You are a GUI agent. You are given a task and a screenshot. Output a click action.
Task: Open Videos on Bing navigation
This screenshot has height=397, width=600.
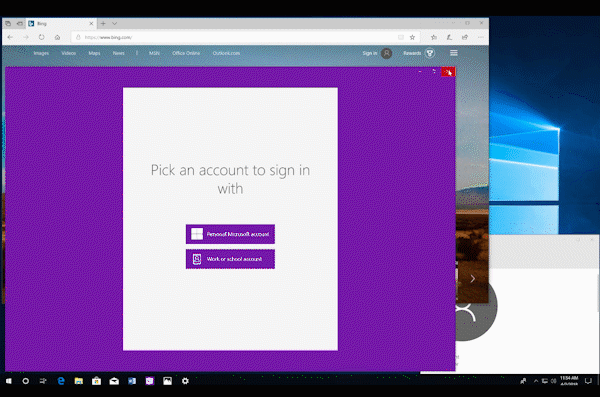coord(68,53)
